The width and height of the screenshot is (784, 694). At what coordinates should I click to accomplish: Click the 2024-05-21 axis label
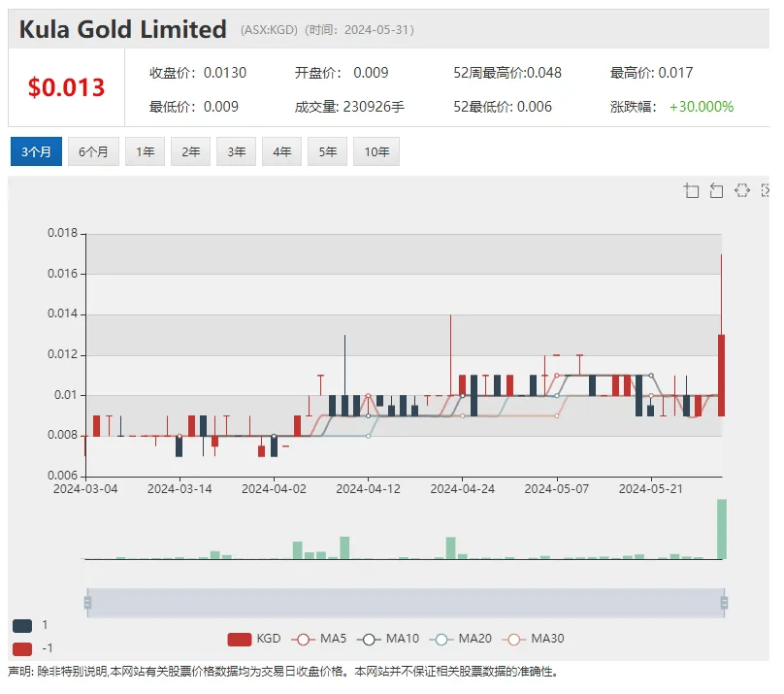coord(651,489)
